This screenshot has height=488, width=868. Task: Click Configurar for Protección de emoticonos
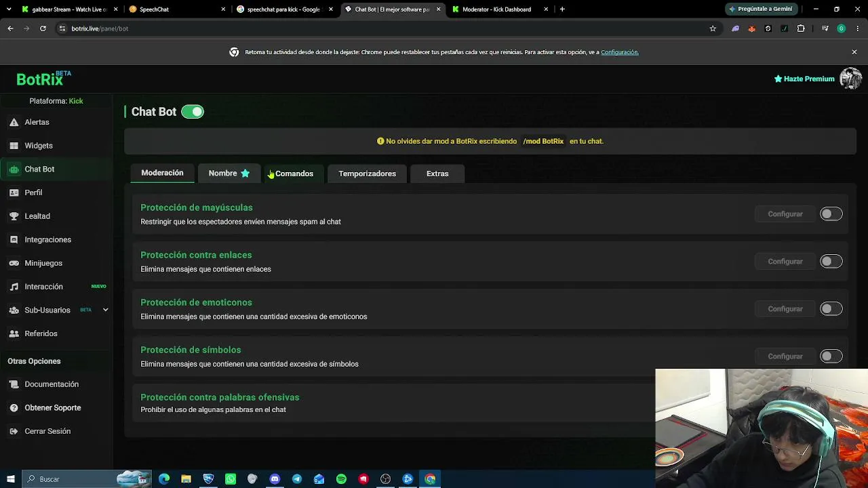tap(785, 309)
